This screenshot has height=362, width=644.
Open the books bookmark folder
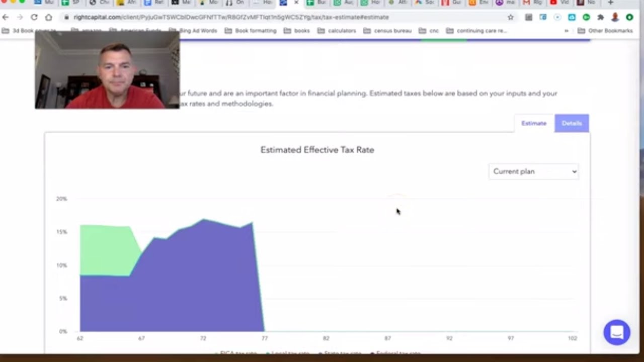coord(297,31)
